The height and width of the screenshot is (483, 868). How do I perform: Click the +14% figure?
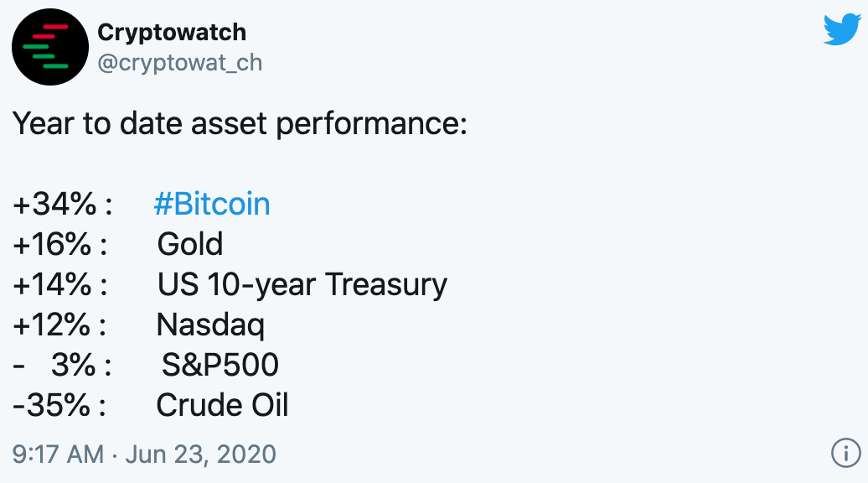(52, 285)
